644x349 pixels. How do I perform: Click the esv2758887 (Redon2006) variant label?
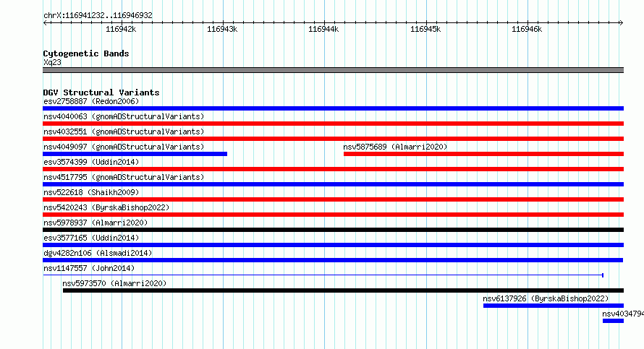point(91,101)
